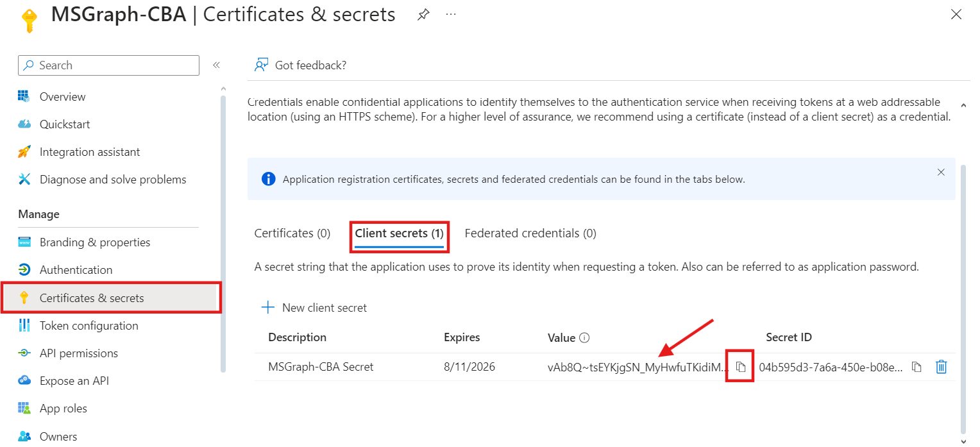The width and height of the screenshot is (980, 447).
Task: Switch to the Certificates tab
Action: pyautogui.click(x=292, y=233)
